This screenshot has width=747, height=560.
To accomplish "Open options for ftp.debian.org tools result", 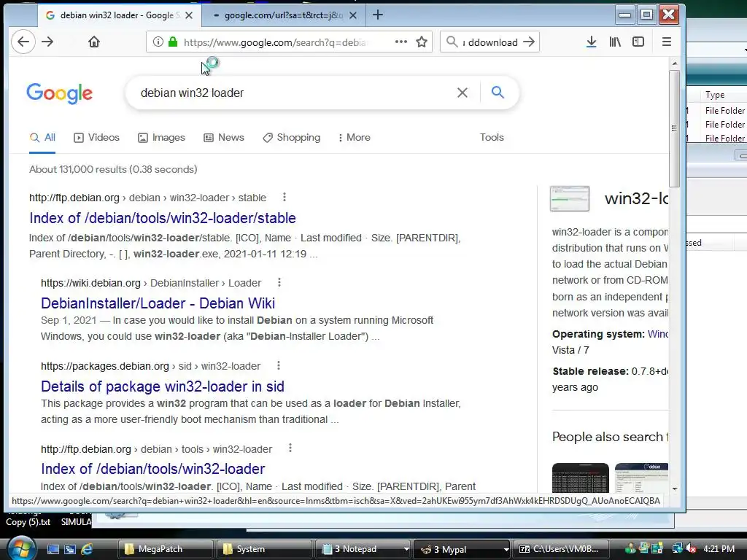I will 290,448.
